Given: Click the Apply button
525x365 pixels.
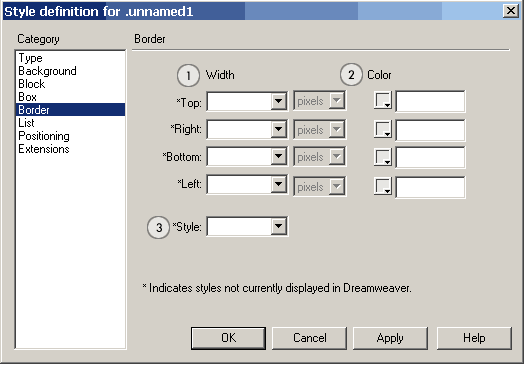Looking at the screenshot, I should pyautogui.click(x=390, y=338).
